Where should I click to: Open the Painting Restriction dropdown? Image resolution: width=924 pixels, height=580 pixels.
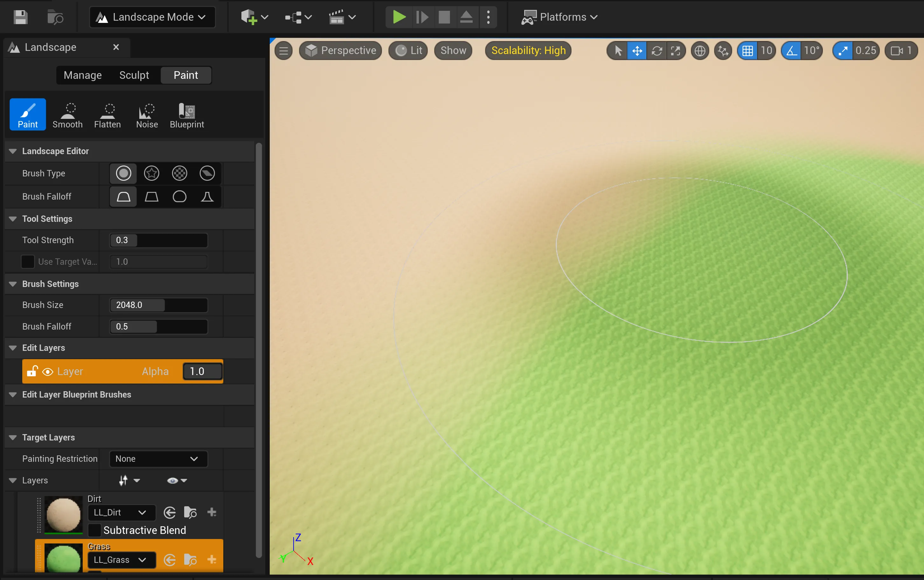pos(158,459)
